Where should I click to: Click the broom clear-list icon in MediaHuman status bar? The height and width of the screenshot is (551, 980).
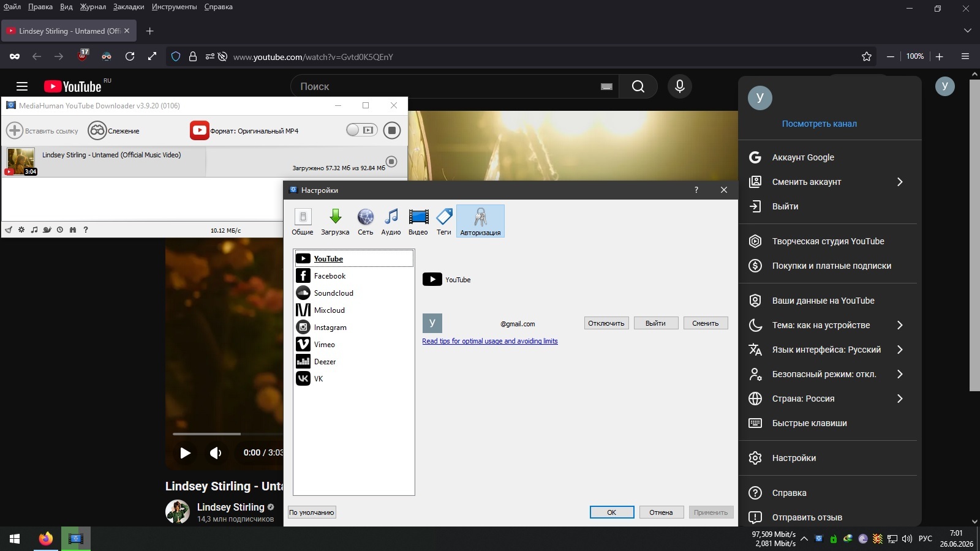click(x=9, y=230)
